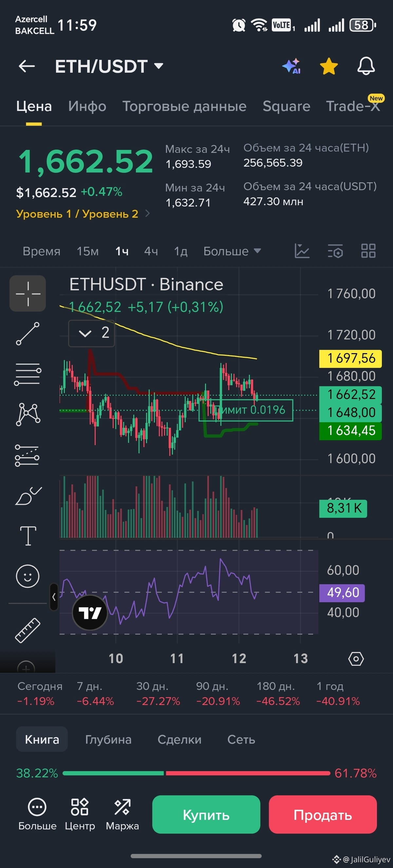Select the Время chart interval
Viewport: 393px width, 868px height.
point(42,251)
